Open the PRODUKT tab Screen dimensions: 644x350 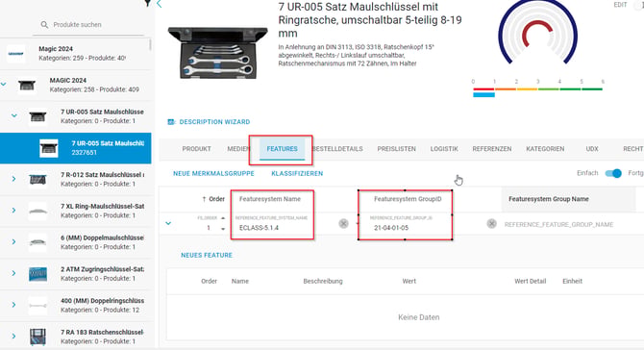(196, 149)
